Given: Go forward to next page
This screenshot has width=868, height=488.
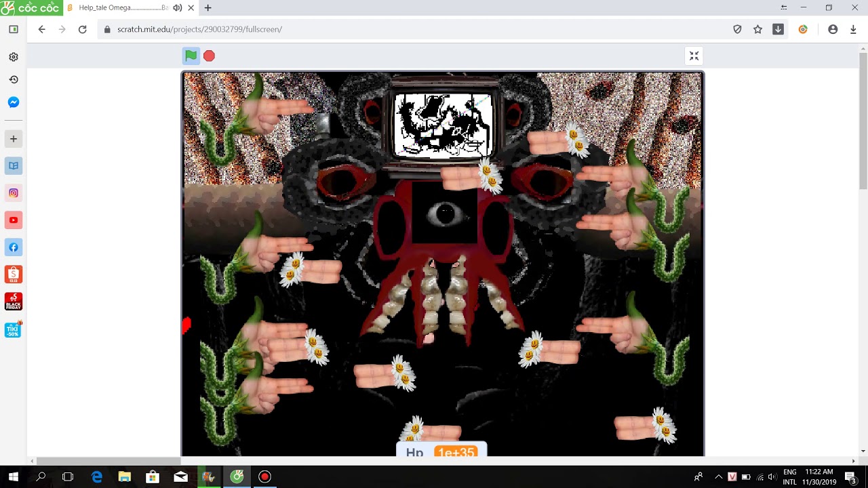Looking at the screenshot, I should tap(62, 29).
